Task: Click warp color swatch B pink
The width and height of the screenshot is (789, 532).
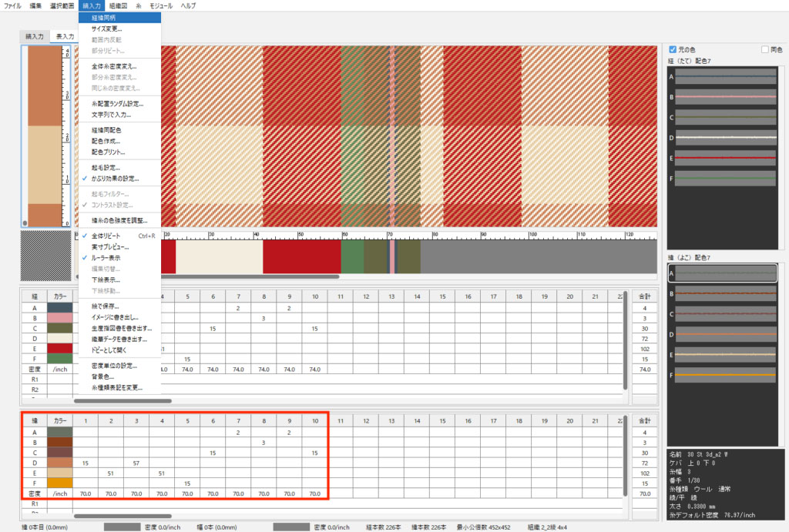Action: [x=60, y=318]
